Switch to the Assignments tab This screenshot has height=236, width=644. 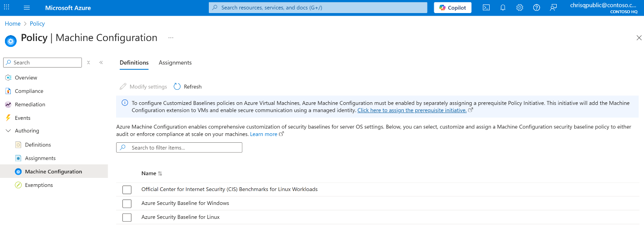175,63
